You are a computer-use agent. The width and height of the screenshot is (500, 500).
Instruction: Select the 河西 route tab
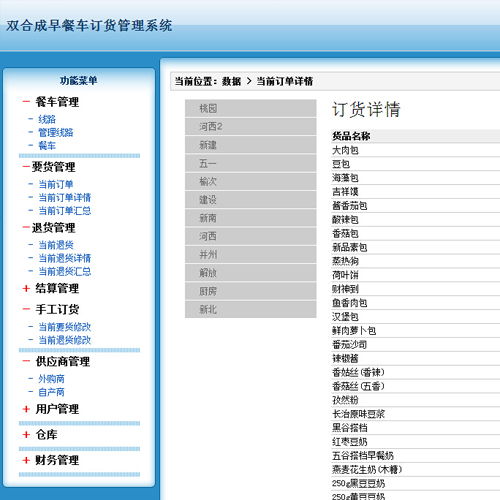(251, 236)
